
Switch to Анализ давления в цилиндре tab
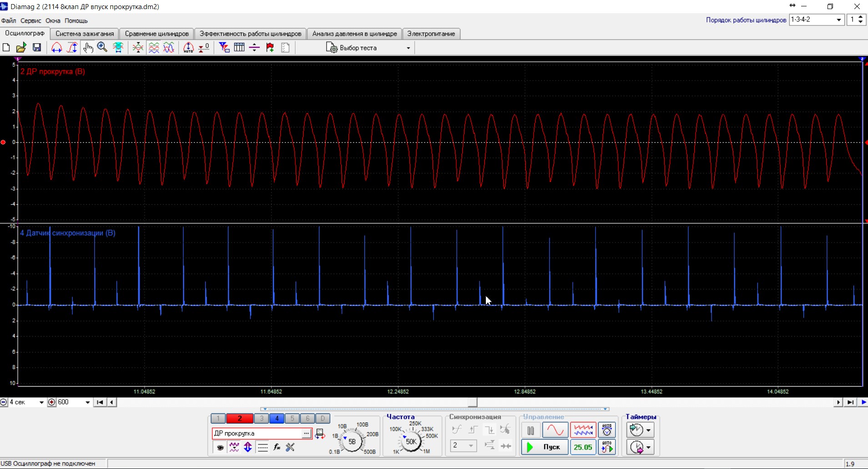tap(354, 34)
